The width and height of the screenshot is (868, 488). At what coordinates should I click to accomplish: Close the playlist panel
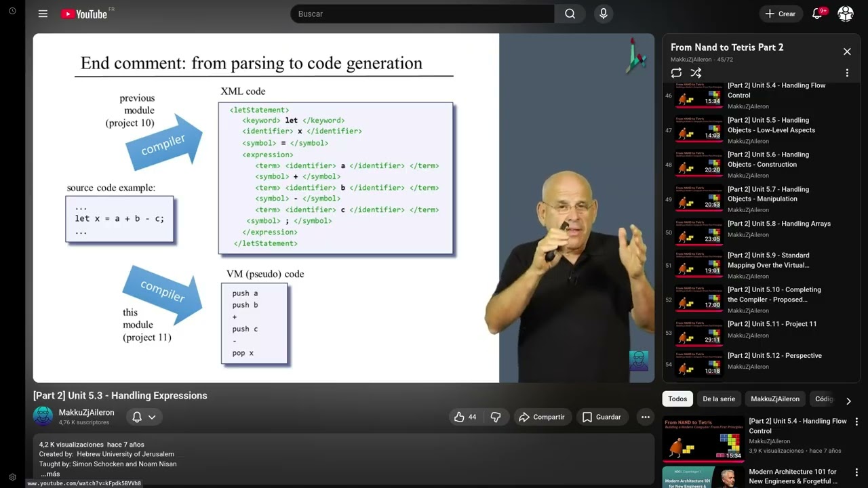[847, 52]
